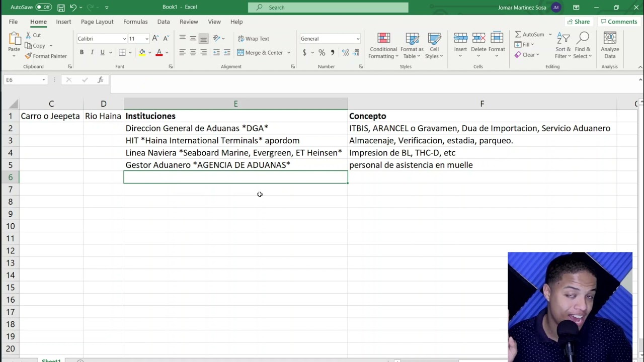Select the Format Painter brush
Screen dimensions: 644x362
28,56
